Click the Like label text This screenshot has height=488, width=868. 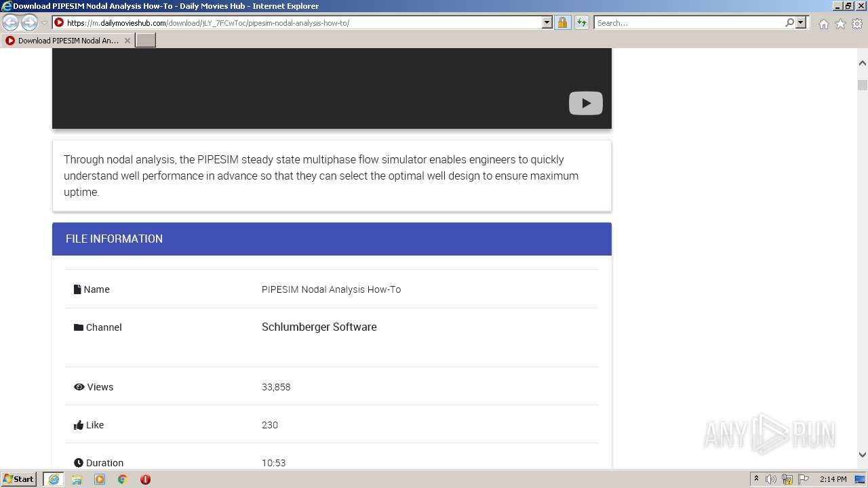[95, 425]
